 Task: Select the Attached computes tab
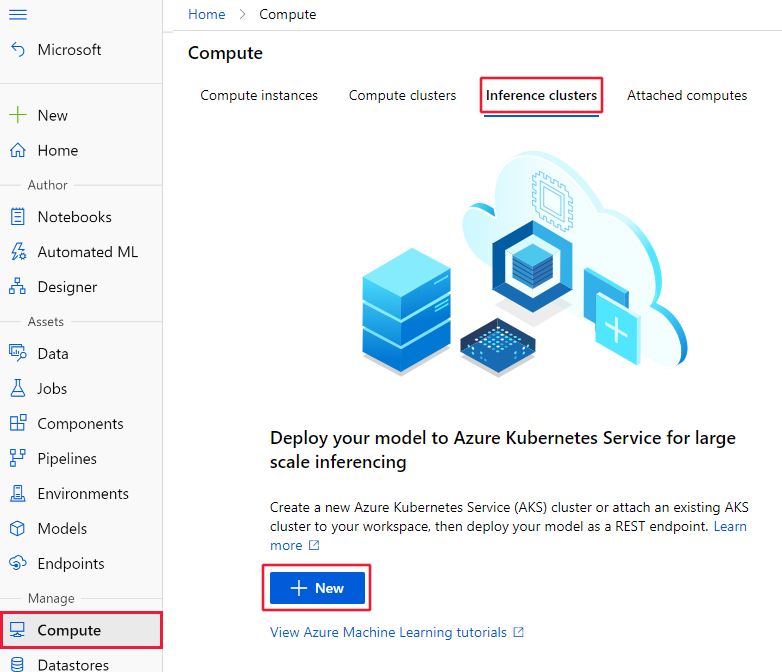coord(687,96)
